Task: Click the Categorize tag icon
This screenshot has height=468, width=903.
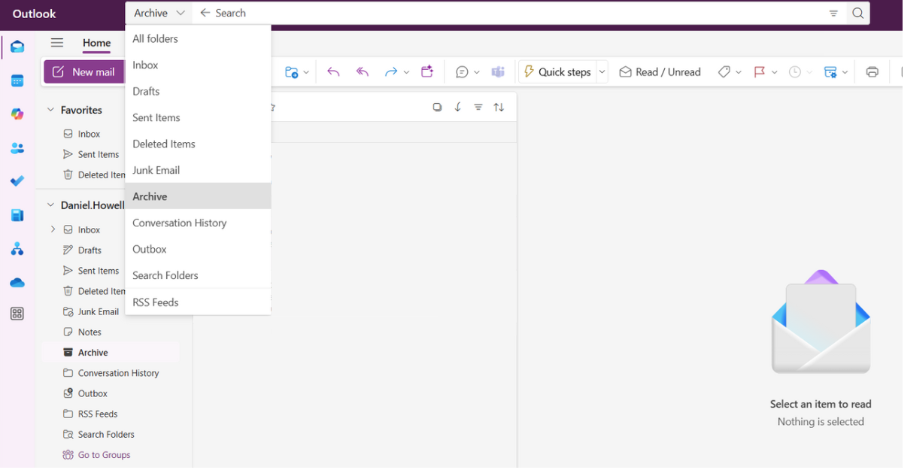Action: pos(724,72)
